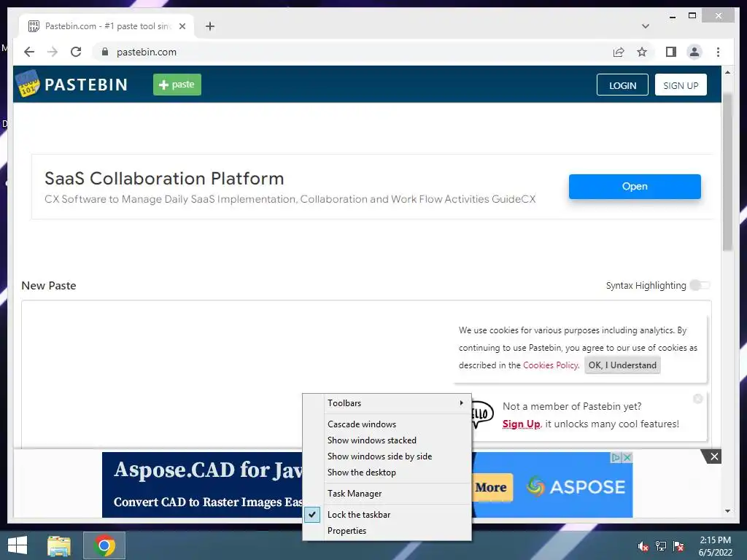Screen dimensions: 747x560
Task: Click the Chrome taskbar icon
Action: click(104, 545)
